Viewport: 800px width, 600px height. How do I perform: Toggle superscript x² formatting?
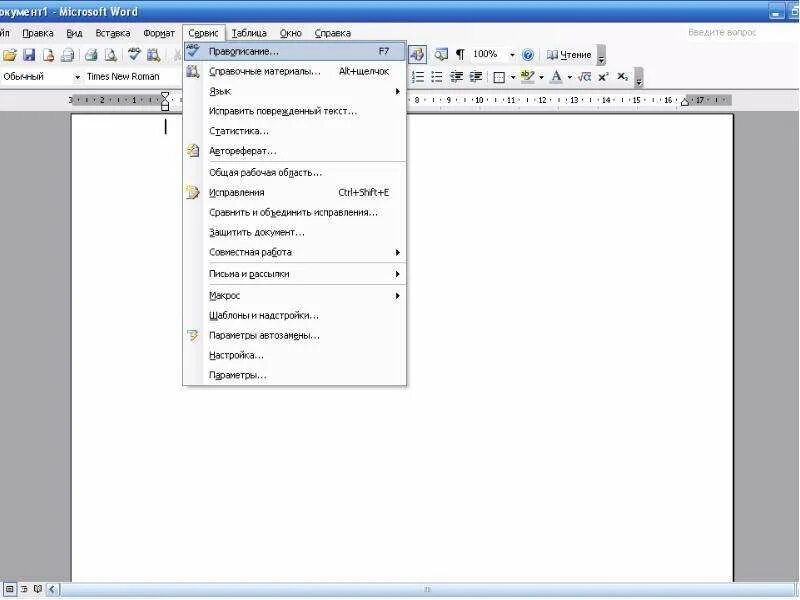pyautogui.click(x=604, y=77)
